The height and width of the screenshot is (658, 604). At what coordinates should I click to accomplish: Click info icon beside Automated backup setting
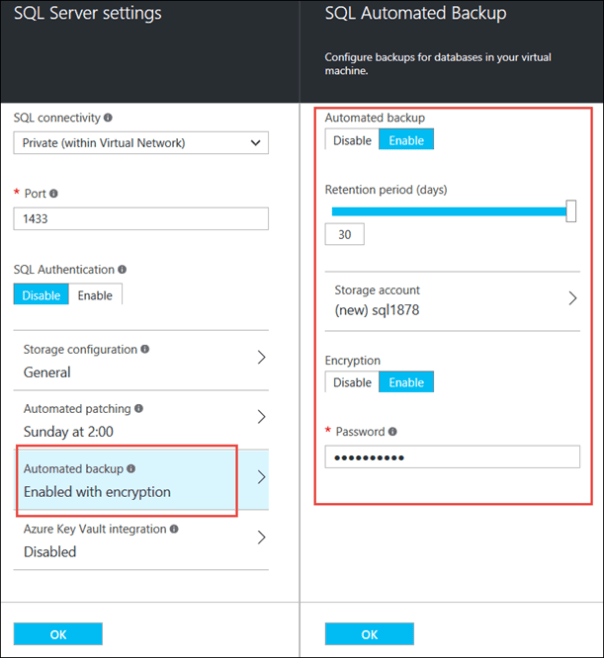click(x=131, y=469)
